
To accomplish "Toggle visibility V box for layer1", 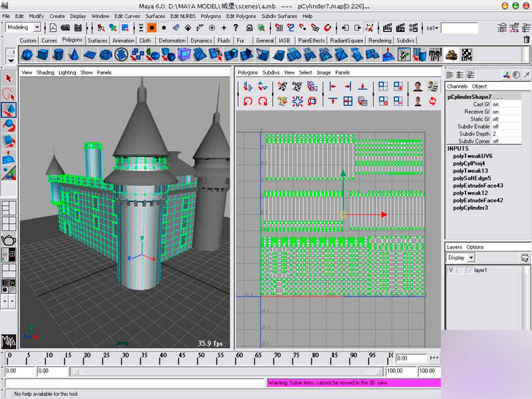I will 451,270.
